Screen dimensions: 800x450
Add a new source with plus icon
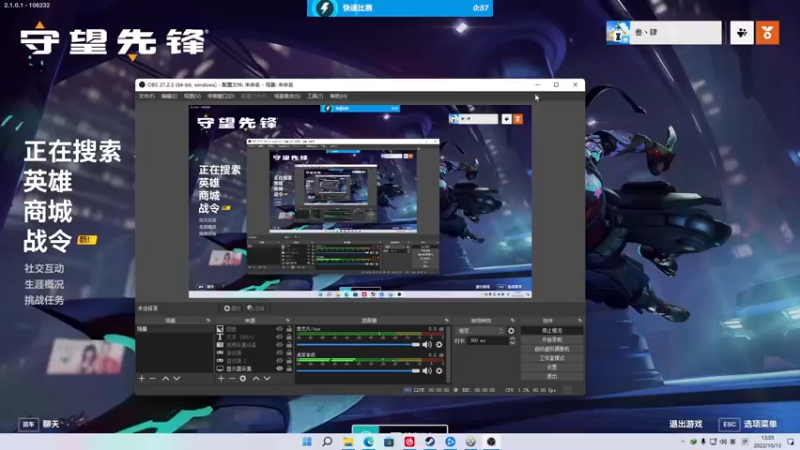coord(221,379)
